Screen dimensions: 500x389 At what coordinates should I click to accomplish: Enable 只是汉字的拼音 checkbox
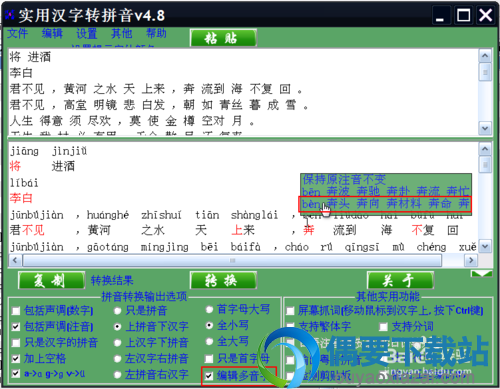(x=16, y=343)
